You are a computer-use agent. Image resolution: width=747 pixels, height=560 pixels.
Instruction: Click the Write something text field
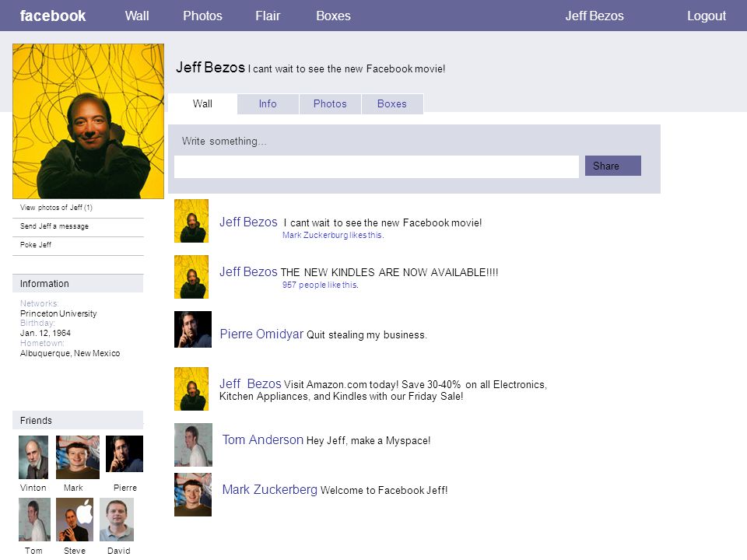click(x=377, y=166)
